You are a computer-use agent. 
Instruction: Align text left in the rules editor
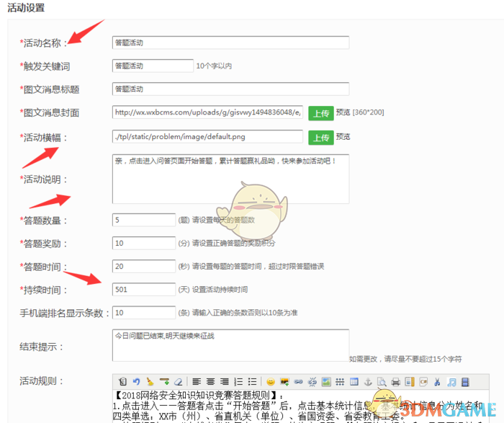tap(197, 382)
